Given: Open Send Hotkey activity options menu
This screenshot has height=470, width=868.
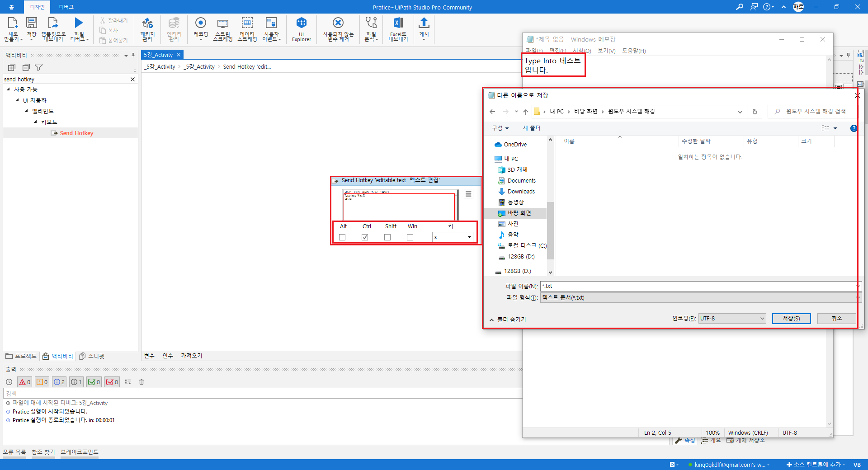Looking at the screenshot, I should point(468,194).
